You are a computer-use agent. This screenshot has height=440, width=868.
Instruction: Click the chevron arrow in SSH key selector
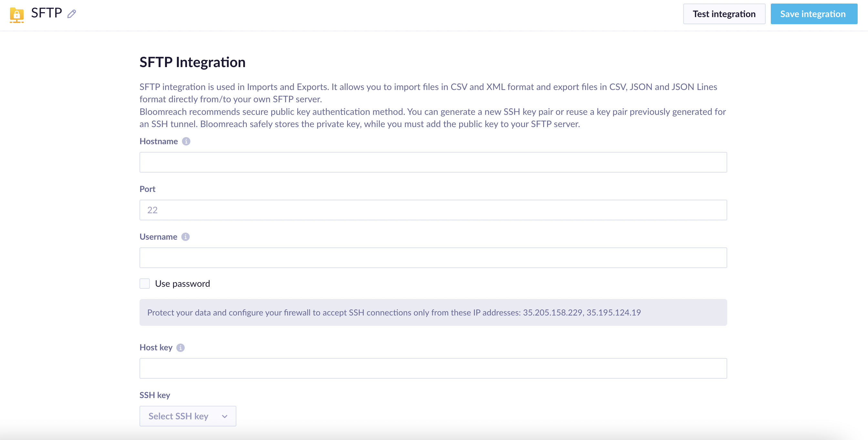pyautogui.click(x=225, y=416)
